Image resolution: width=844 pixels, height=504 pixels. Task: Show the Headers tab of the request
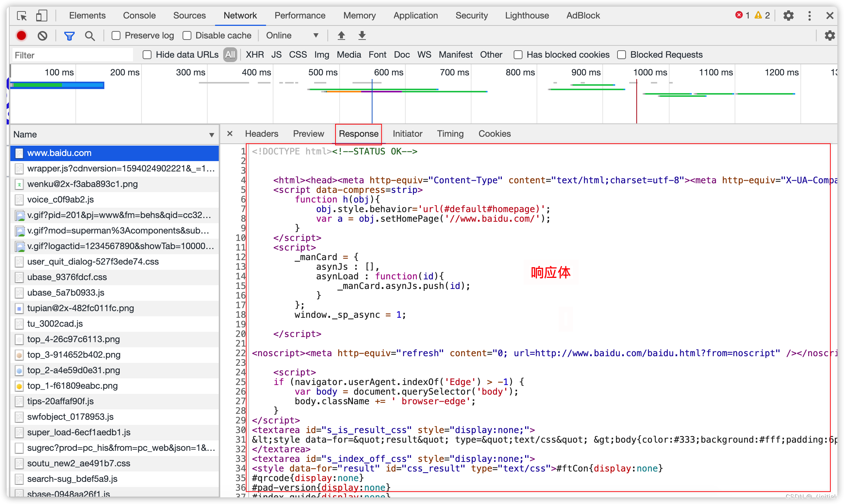click(x=262, y=134)
